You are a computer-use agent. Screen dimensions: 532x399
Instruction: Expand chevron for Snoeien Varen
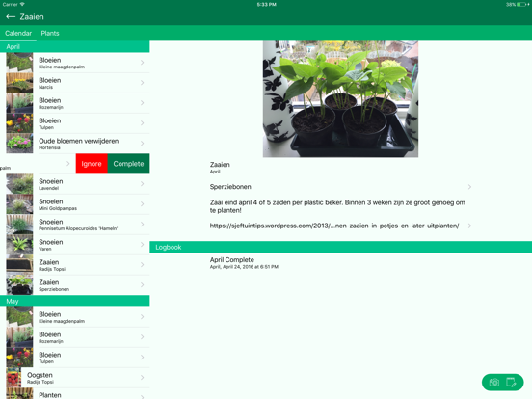tap(143, 244)
